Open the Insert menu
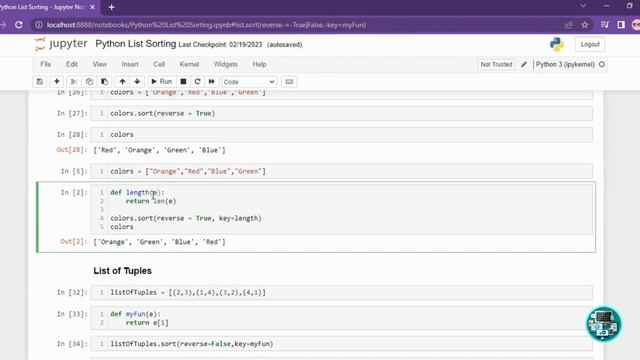The width and height of the screenshot is (640, 360). [130, 64]
